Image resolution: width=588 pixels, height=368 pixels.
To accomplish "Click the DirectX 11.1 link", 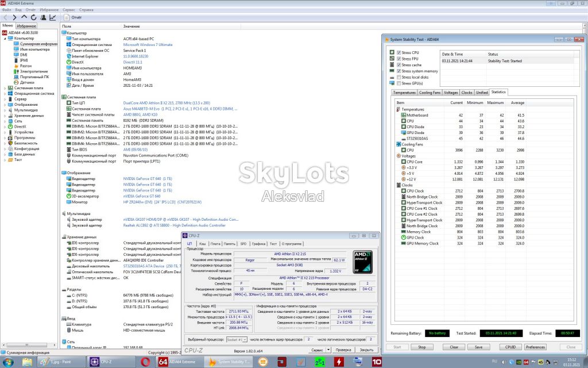I will coord(133,62).
